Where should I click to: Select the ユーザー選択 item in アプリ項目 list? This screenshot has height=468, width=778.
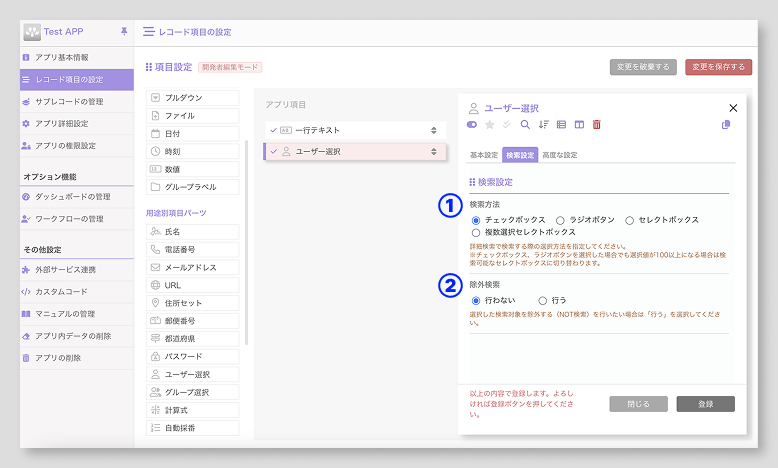click(x=355, y=151)
